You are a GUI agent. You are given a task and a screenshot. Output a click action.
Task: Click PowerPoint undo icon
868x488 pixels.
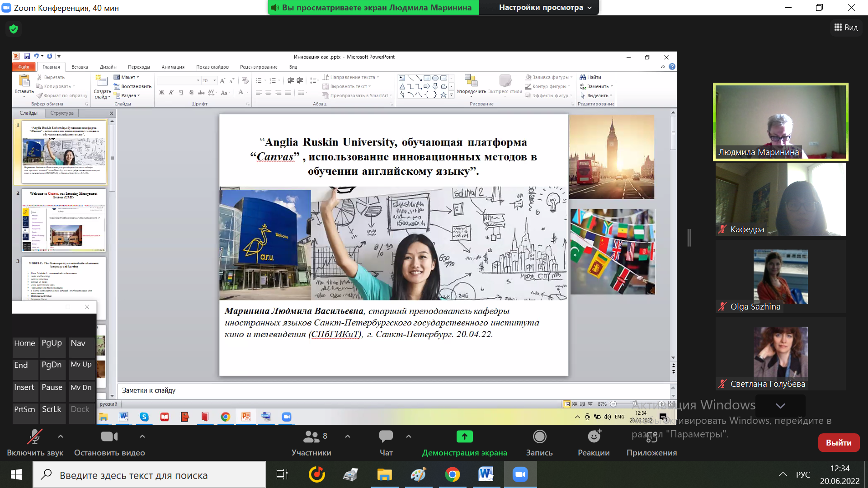[36, 56]
